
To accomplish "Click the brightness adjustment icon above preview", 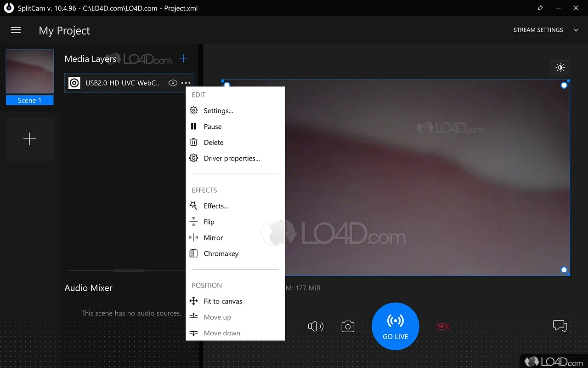I will pos(560,68).
